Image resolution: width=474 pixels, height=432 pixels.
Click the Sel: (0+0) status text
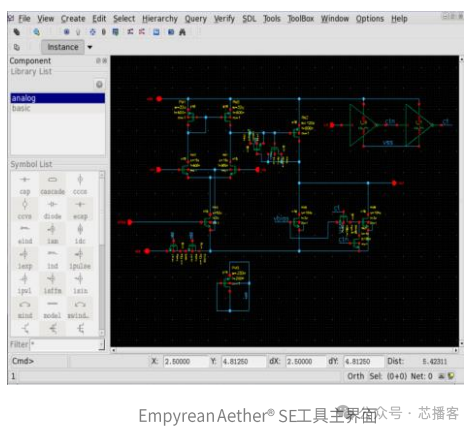pos(388,376)
